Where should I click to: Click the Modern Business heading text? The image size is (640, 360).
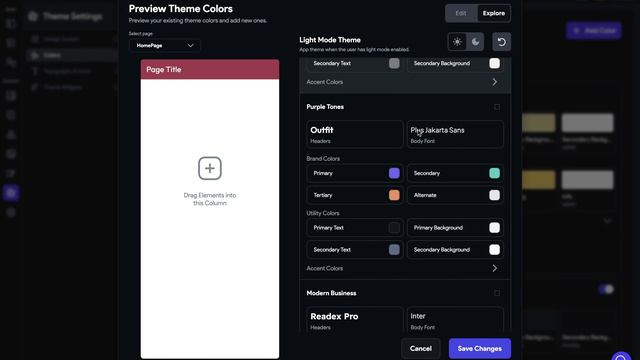point(331,293)
